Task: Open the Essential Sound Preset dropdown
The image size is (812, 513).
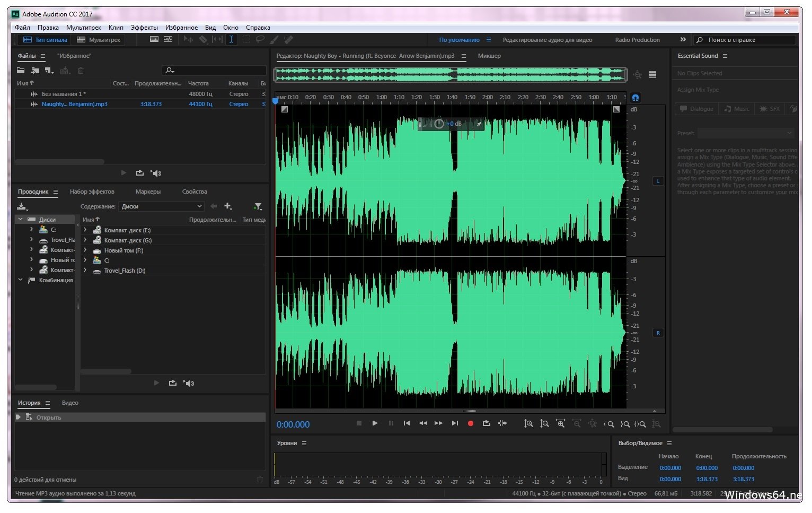Action: pyautogui.click(x=746, y=133)
